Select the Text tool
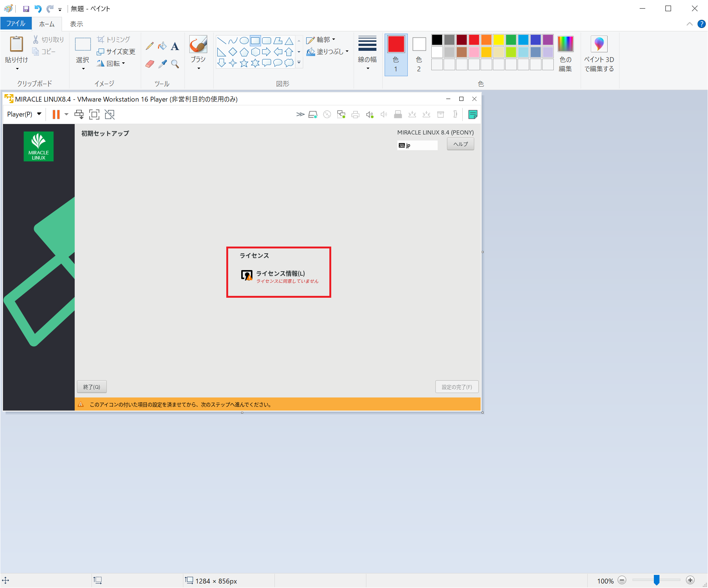This screenshot has height=588, width=708. pyautogui.click(x=175, y=46)
